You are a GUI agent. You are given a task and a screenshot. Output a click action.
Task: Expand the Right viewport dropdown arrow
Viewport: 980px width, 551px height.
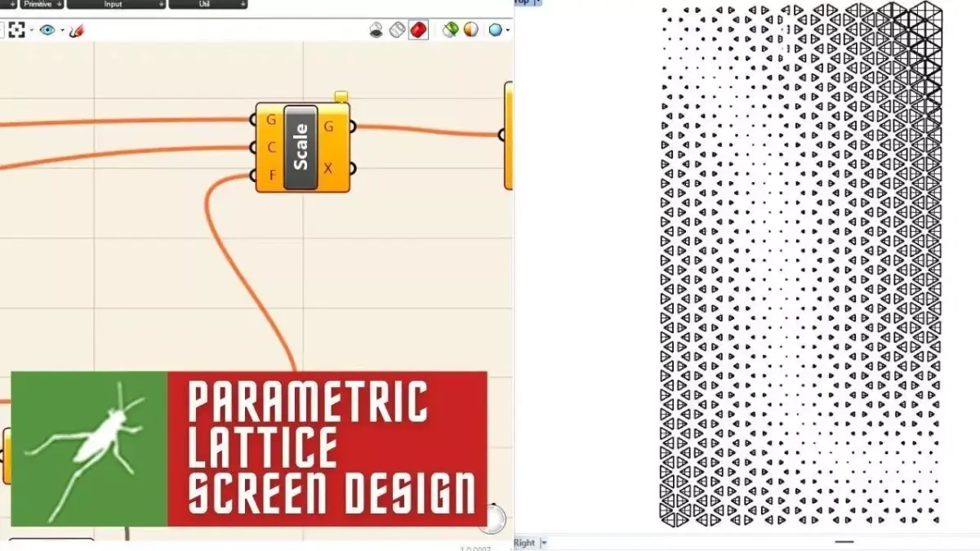pos(543,542)
